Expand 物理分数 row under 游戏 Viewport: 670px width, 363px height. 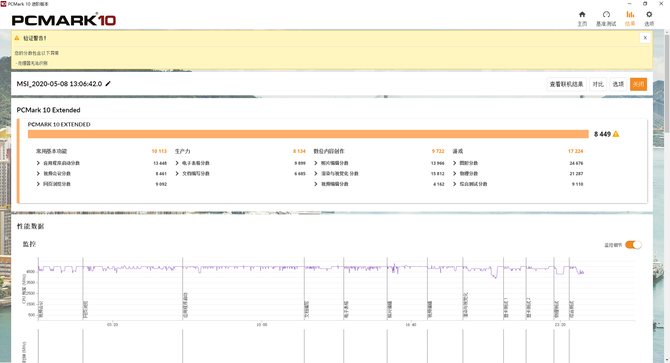point(455,173)
